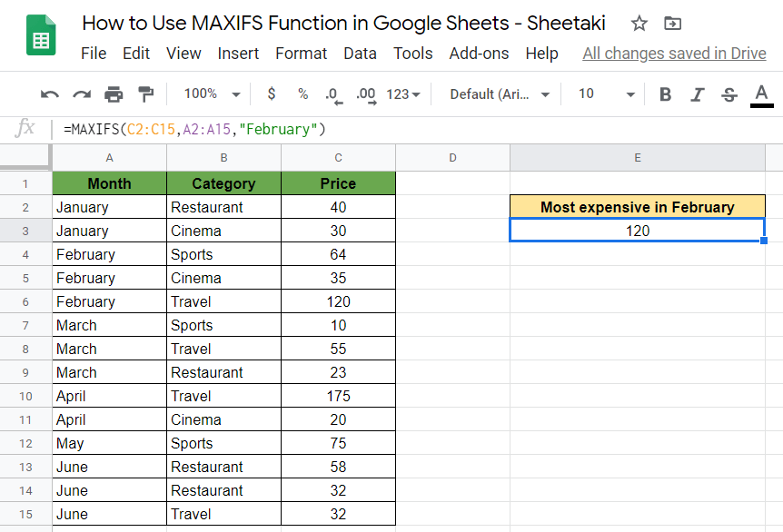Screen dimensions: 783x532
Task: Click 'Most expensive in February' cell
Action: pos(638,207)
